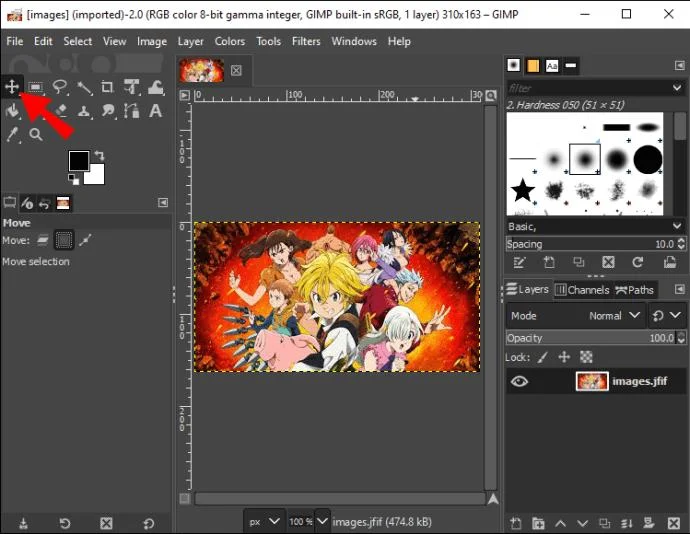Set Move tool to move the selection
The height and width of the screenshot is (534, 690).
click(64, 240)
